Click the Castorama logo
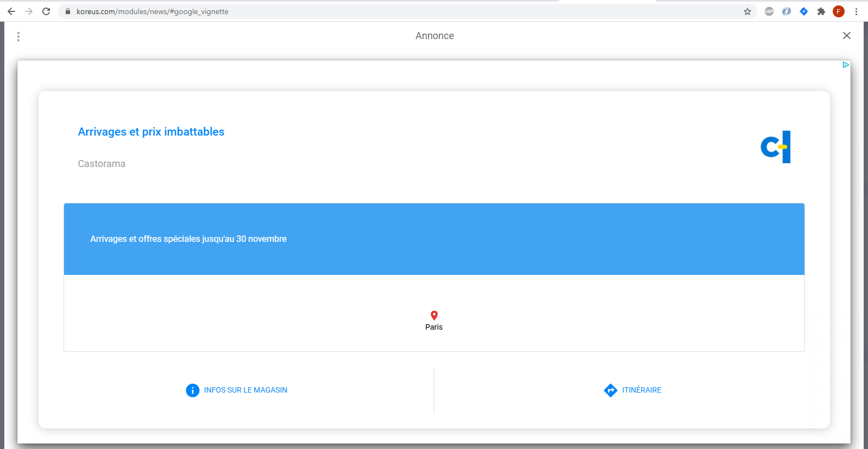 [x=775, y=147]
